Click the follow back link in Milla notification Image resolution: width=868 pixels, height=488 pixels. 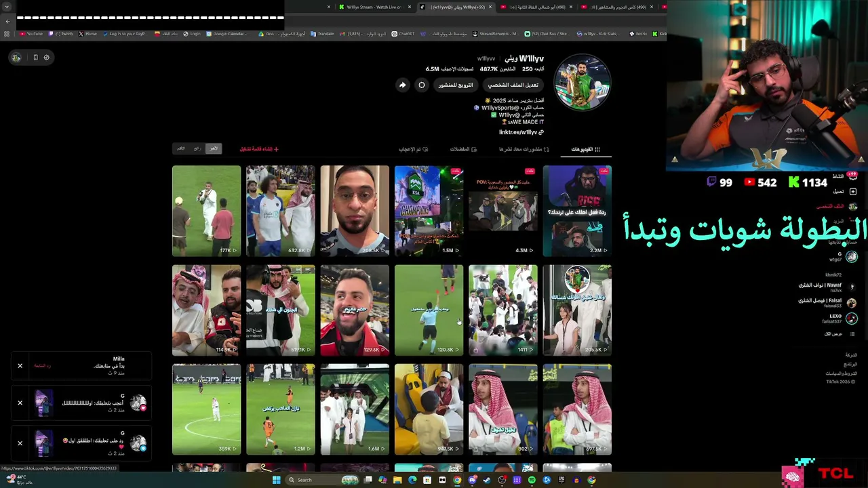43,366
